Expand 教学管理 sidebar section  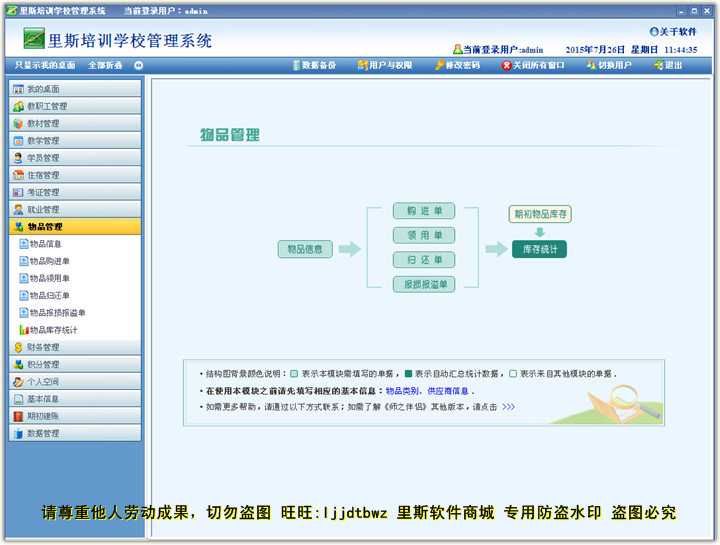point(75,140)
